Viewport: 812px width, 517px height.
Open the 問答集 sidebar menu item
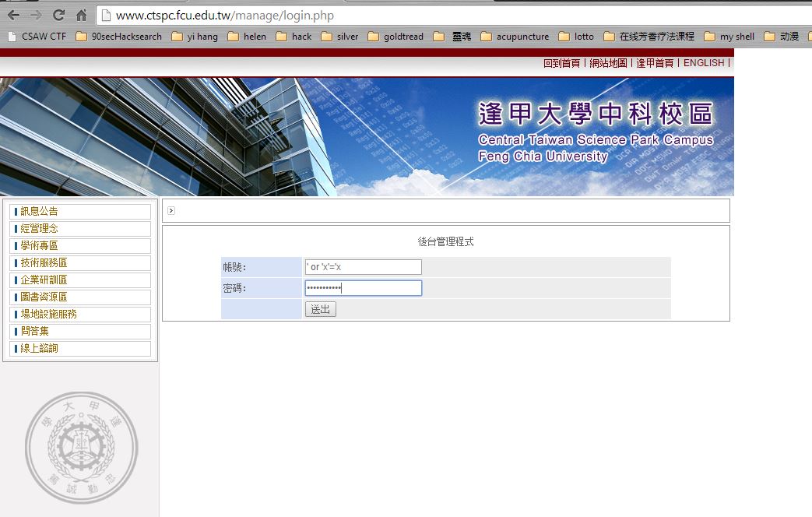coord(80,331)
